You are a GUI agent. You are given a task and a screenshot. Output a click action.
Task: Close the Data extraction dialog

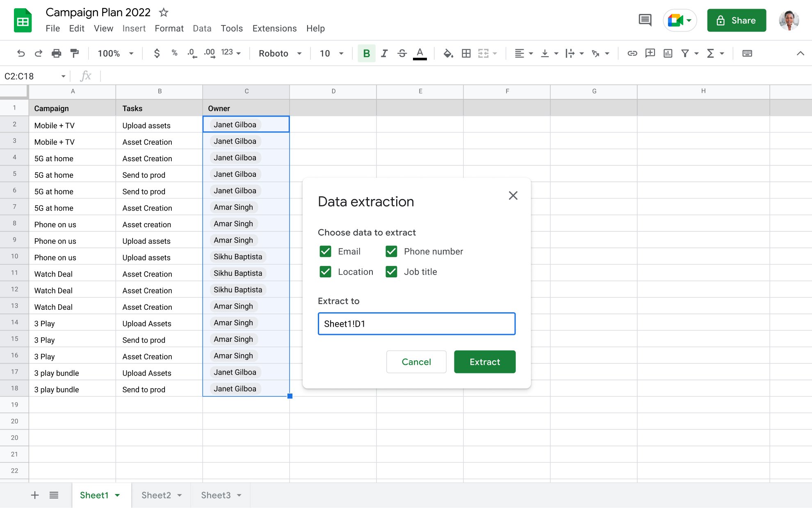coord(513,195)
